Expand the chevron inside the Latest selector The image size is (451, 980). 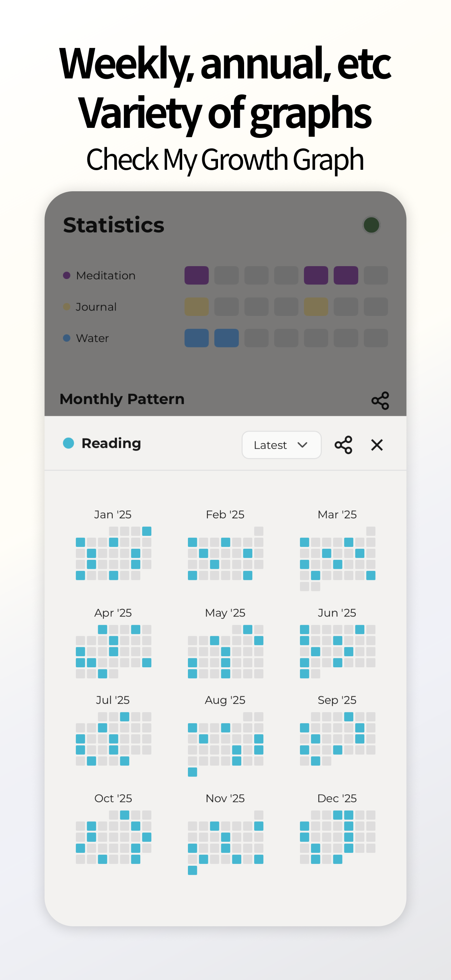coord(303,445)
